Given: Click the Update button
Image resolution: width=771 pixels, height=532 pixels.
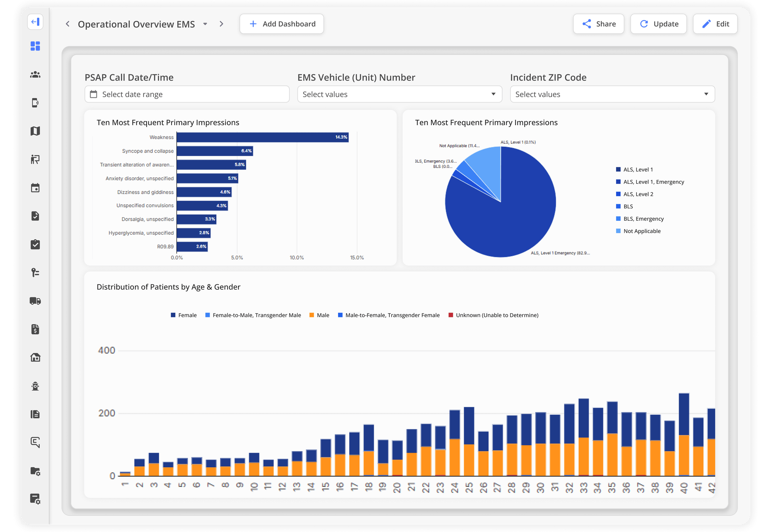Looking at the screenshot, I should (x=658, y=24).
